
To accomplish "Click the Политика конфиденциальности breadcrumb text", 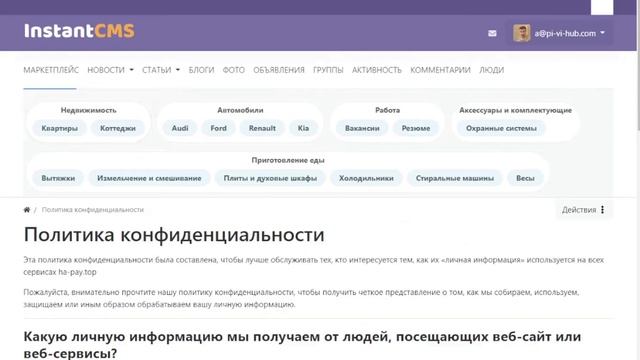I will tap(93, 210).
